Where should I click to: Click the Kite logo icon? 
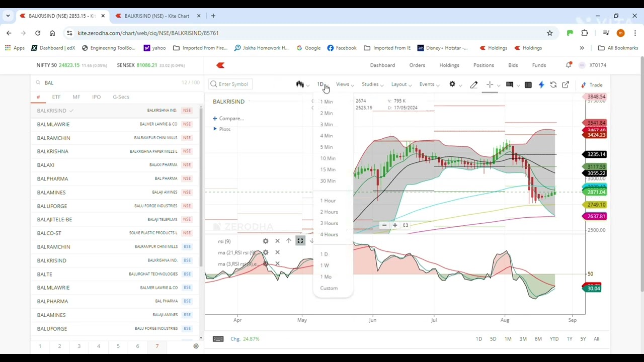click(220, 65)
